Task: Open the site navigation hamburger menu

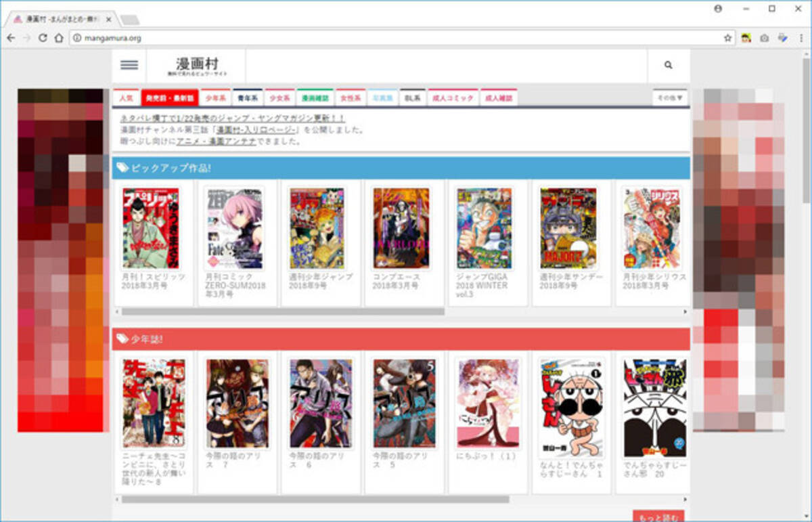Action: (129, 65)
